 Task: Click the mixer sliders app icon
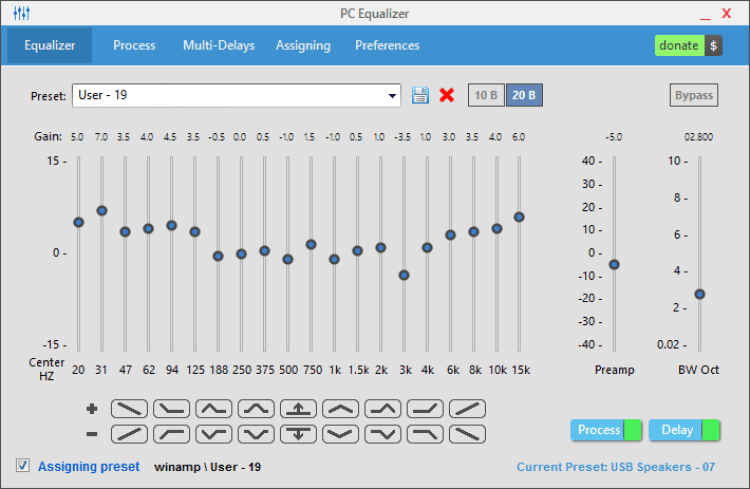[x=22, y=13]
